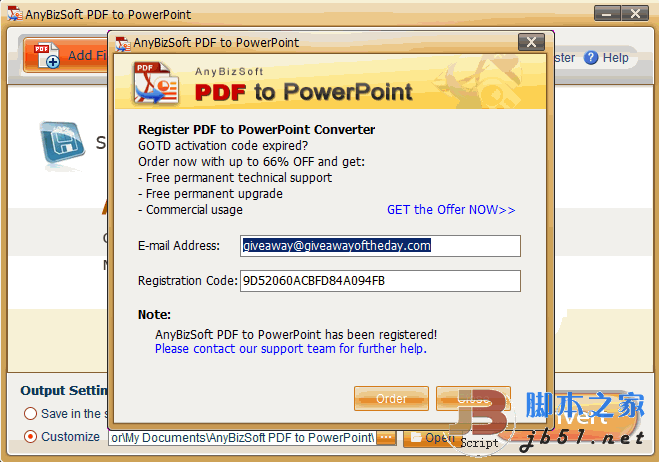Click GET the Offer NOW link

coord(451,210)
